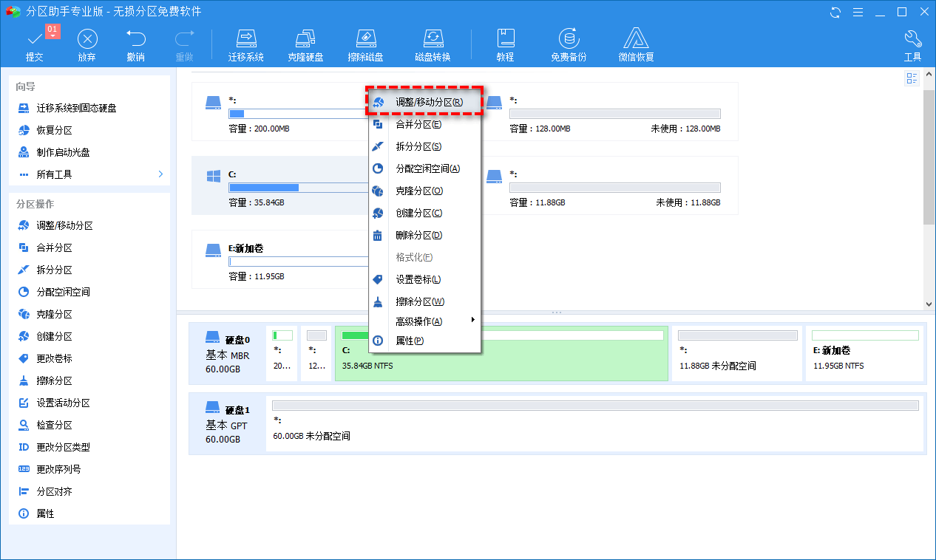Open the 擦除磁盘 wipe disk tool
Image resolution: width=936 pixels, height=560 pixels.
tap(365, 44)
